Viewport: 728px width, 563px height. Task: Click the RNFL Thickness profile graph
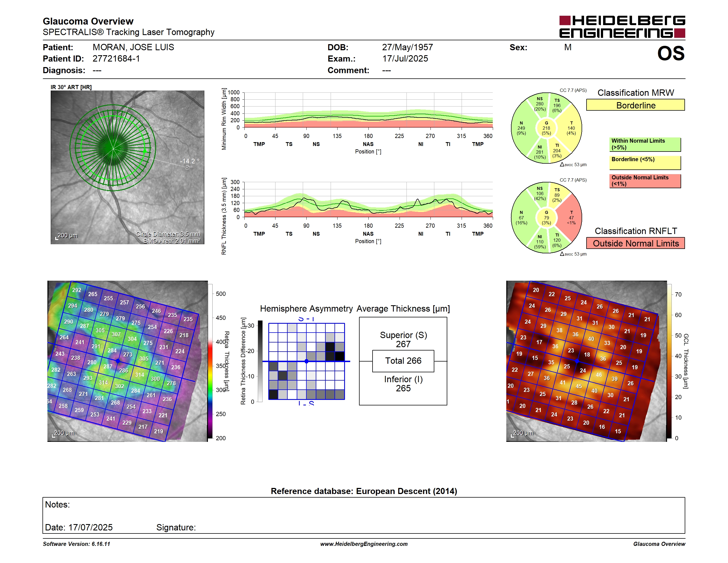click(368, 200)
